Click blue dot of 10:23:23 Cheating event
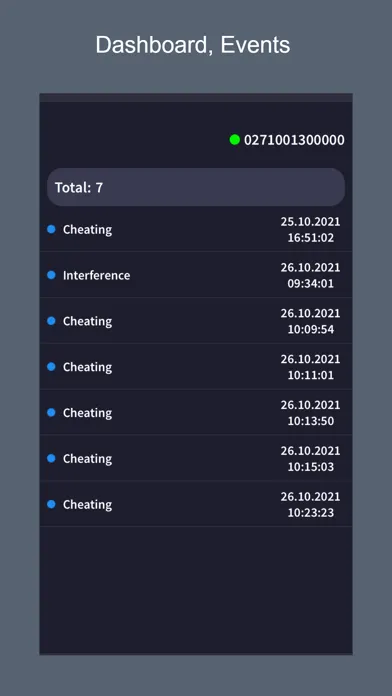 point(51,504)
